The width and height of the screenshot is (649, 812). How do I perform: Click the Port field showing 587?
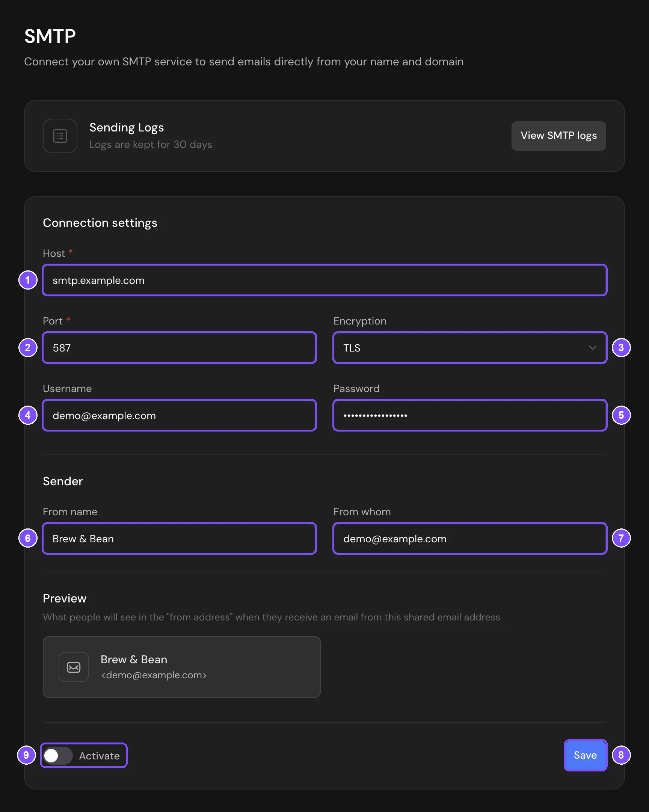(x=179, y=348)
